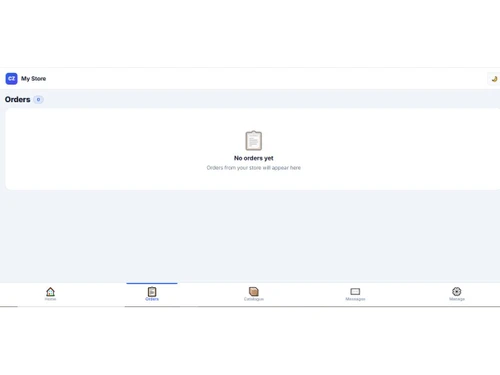This screenshot has width=500, height=375.
Task: Click the Orders heading
Action: point(17,99)
